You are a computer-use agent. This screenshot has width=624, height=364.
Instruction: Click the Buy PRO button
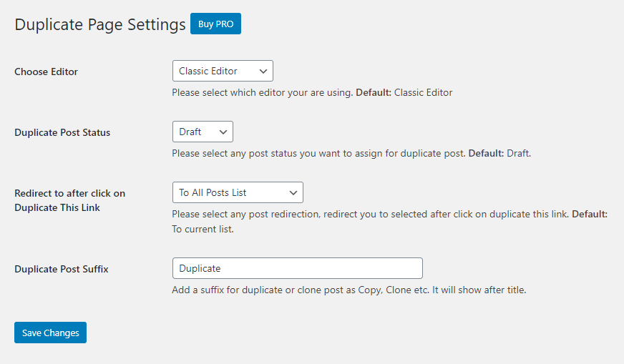pyautogui.click(x=215, y=24)
